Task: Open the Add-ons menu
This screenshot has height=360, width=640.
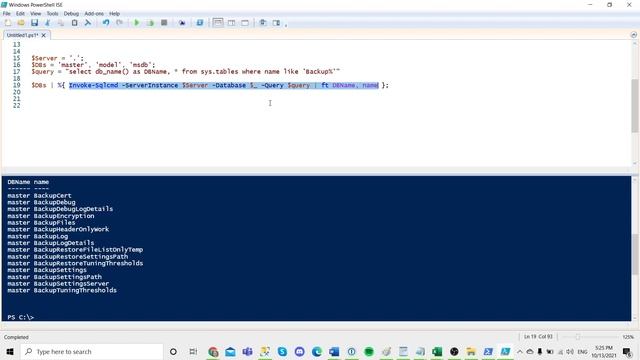Action: click(x=94, y=13)
